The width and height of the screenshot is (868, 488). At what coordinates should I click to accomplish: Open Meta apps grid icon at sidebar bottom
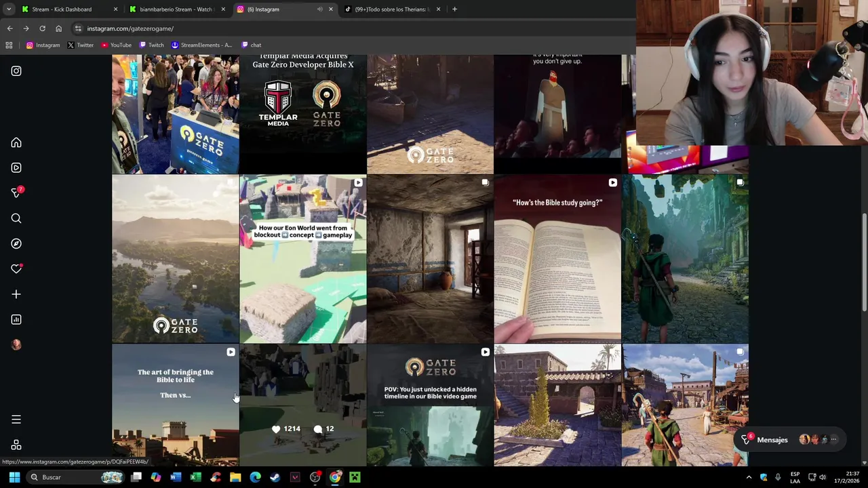tap(16, 445)
